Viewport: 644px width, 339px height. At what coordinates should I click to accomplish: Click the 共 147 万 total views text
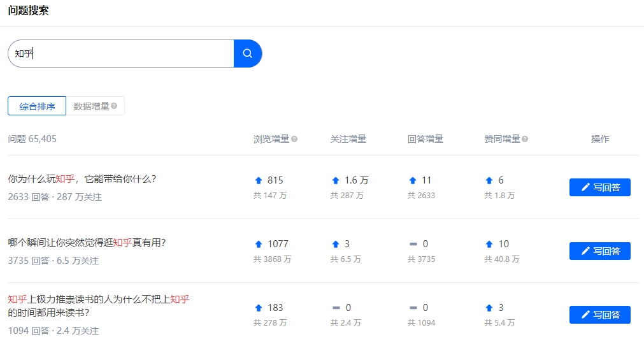tap(270, 196)
